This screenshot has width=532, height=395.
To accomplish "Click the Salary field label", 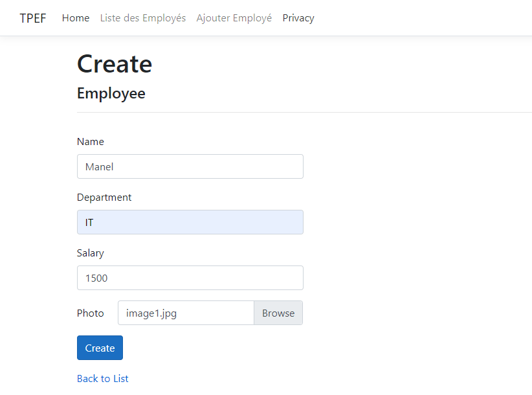I will pyautogui.click(x=90, y=253).
